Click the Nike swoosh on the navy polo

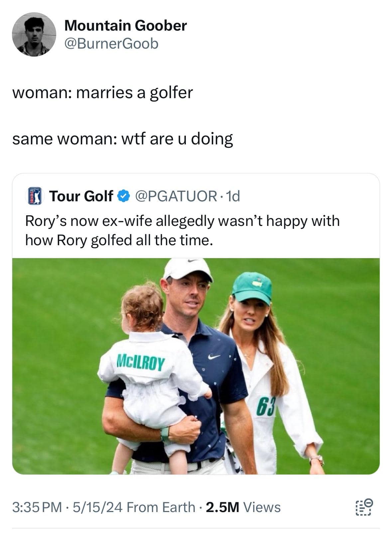tap(214, 357)
